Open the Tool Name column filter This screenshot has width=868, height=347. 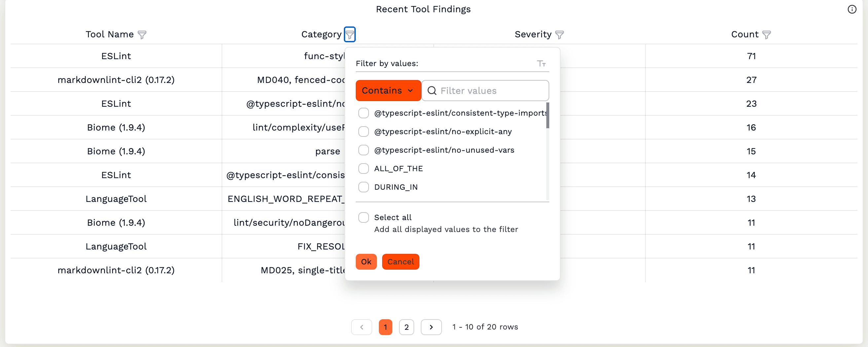click(x=142, y=35)
